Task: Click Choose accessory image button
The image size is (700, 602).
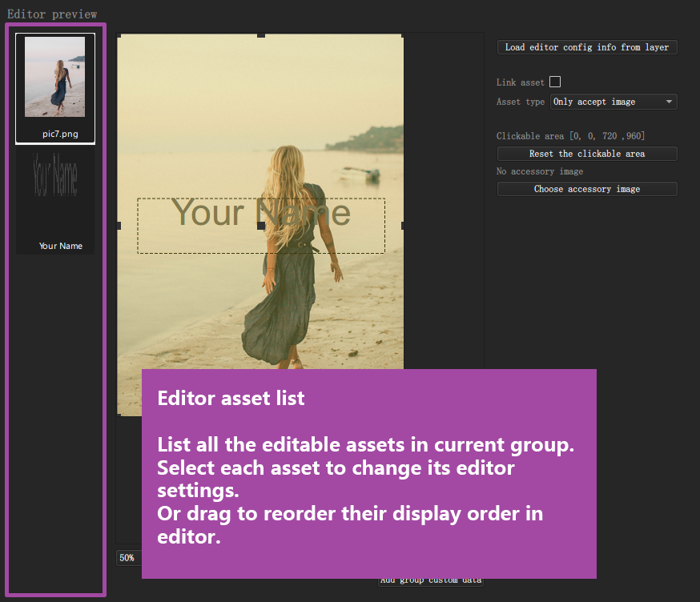Action: tap(586, 189)
